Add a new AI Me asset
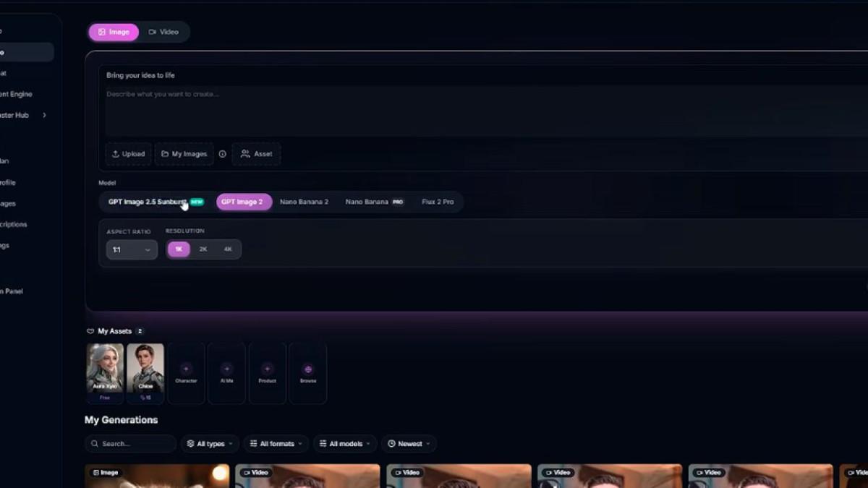The height and width of the screenshot is (488, 868). pos(226,372)
